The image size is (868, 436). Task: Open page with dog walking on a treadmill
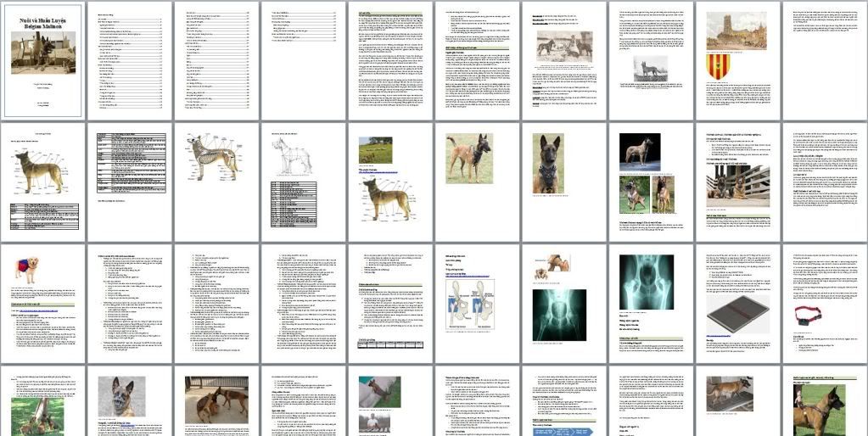(738, 400)
